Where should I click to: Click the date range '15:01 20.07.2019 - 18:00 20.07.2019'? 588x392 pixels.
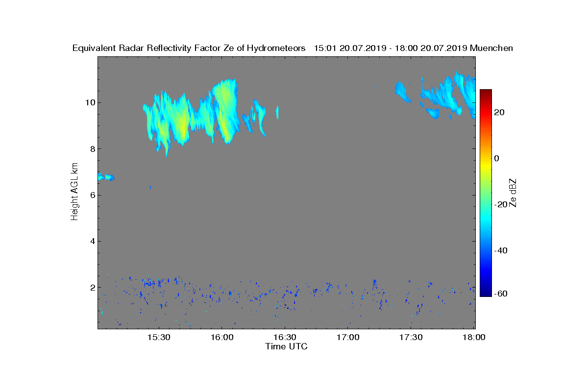(391, 48)
